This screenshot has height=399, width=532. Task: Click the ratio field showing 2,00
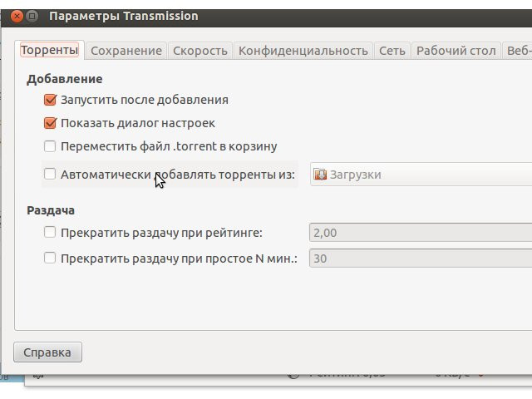(x=421, y=233)
